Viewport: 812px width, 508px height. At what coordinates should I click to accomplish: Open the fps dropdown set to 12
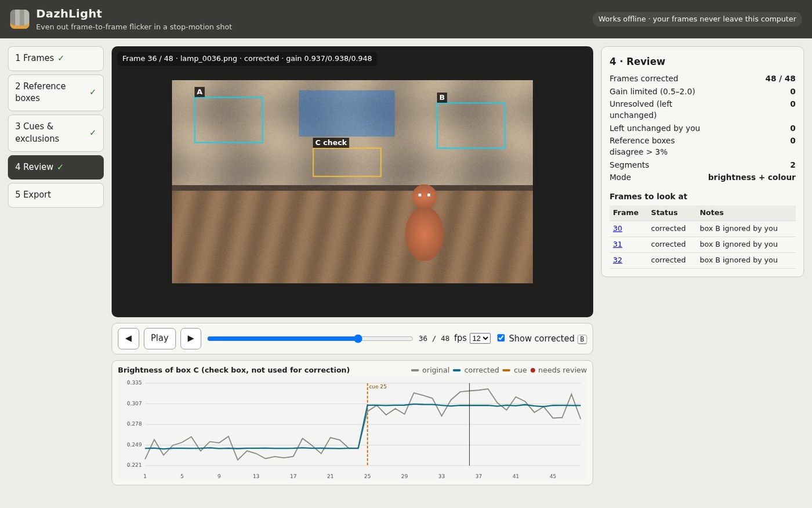[480, 338]
